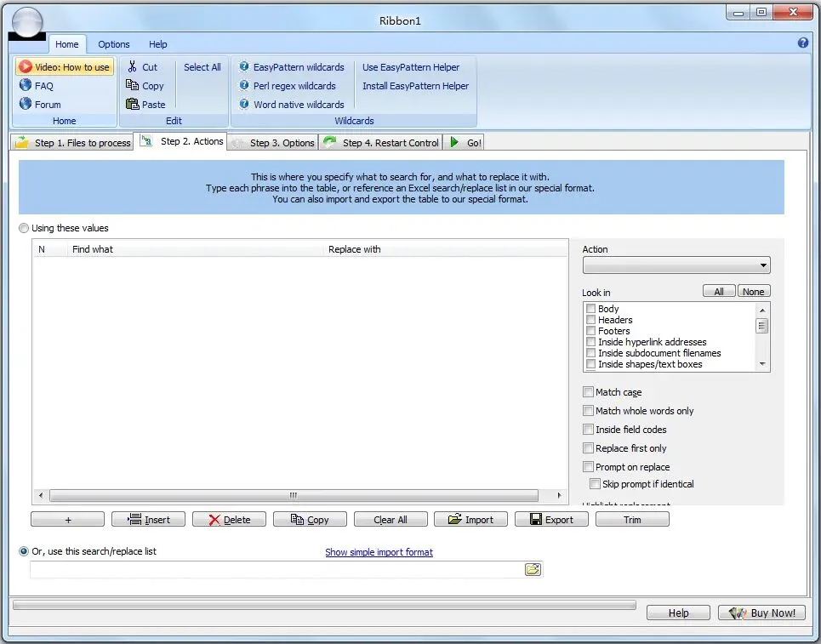Check Inside hyperlink addresses checkbox
The height and width of the screenshot is (644, 821).
(x=590, y=342)
